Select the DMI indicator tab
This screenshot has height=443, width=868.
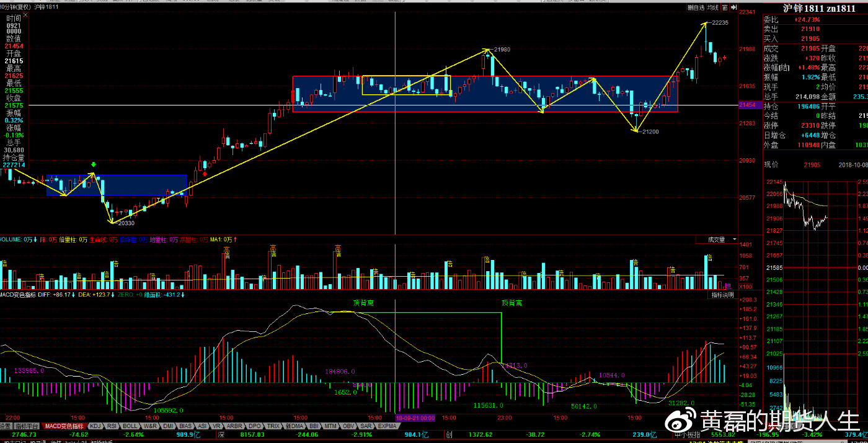pos(168,426)
